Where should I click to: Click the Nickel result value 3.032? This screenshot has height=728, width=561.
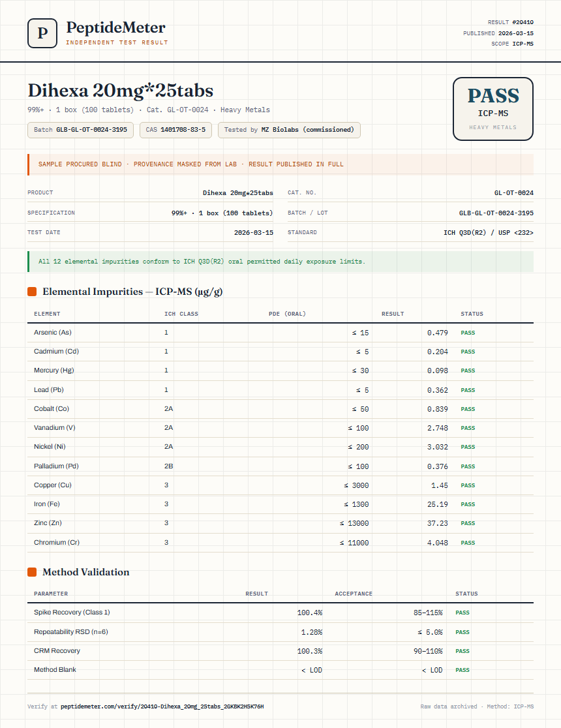(x=438, y=447)
